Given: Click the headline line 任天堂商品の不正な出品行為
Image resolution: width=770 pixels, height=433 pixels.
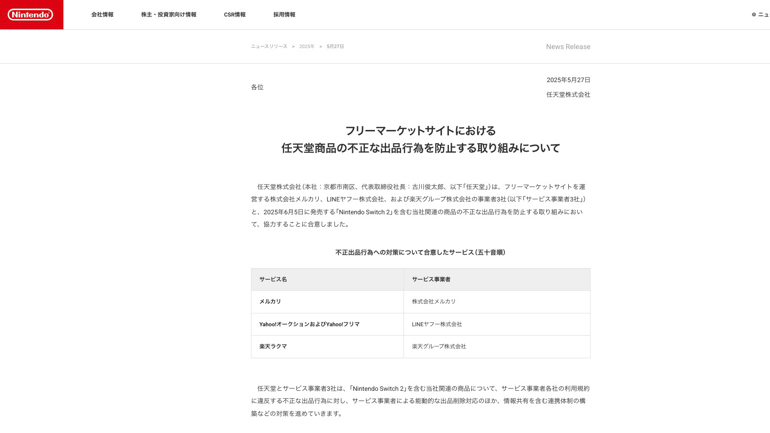Looking at the screenshot, I should (420, 148).
